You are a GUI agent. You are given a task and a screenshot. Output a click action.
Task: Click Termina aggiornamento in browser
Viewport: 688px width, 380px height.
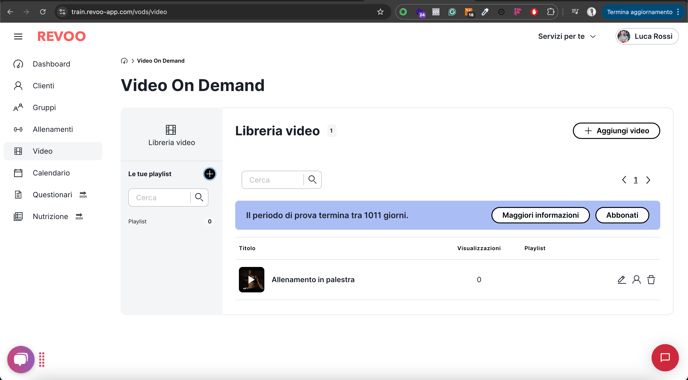643,12
